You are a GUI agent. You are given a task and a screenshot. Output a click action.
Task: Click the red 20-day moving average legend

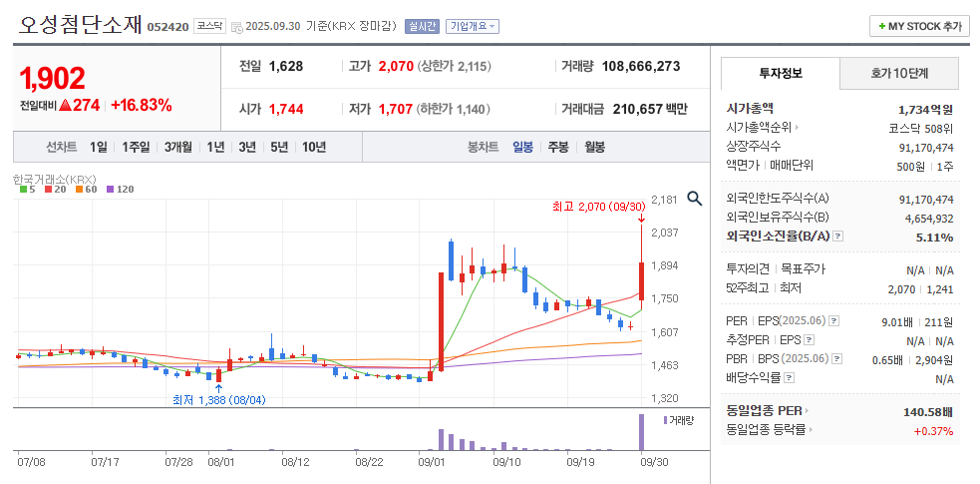pyautogui.click(x=56, y=190)
